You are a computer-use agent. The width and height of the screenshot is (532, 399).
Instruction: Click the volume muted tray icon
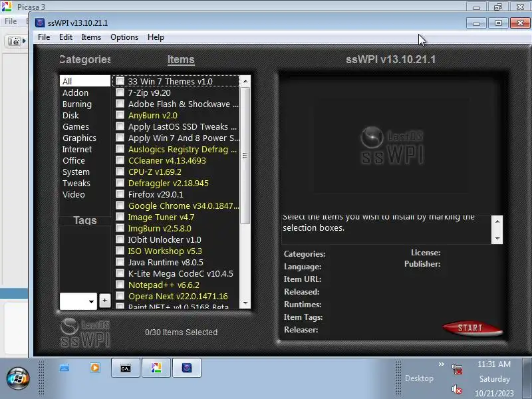(457, 389)
